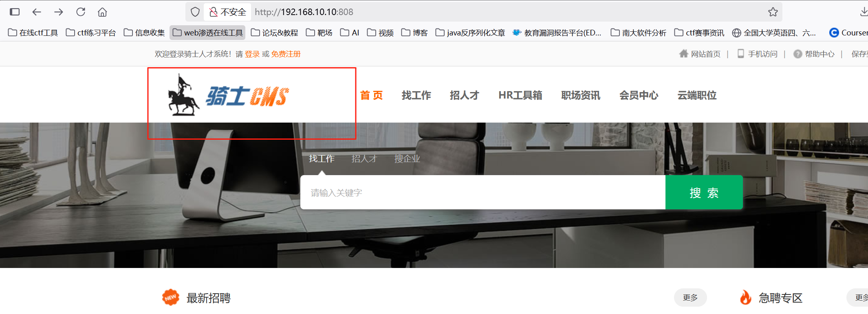Click the browser back arrow
Screen dimensions: 868x314
coord(37,12)
